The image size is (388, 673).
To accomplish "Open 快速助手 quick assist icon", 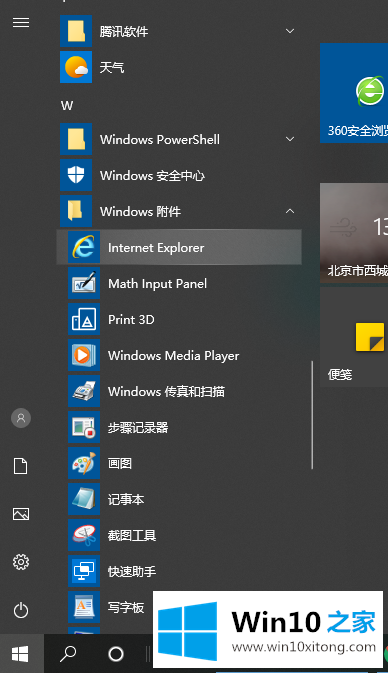I will tap(84, 572).
